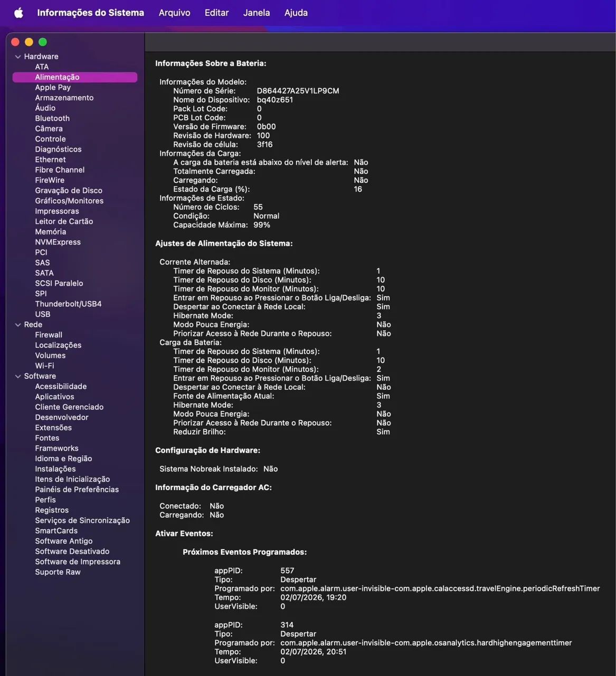Select Registros under Software

tap(52, 510)
